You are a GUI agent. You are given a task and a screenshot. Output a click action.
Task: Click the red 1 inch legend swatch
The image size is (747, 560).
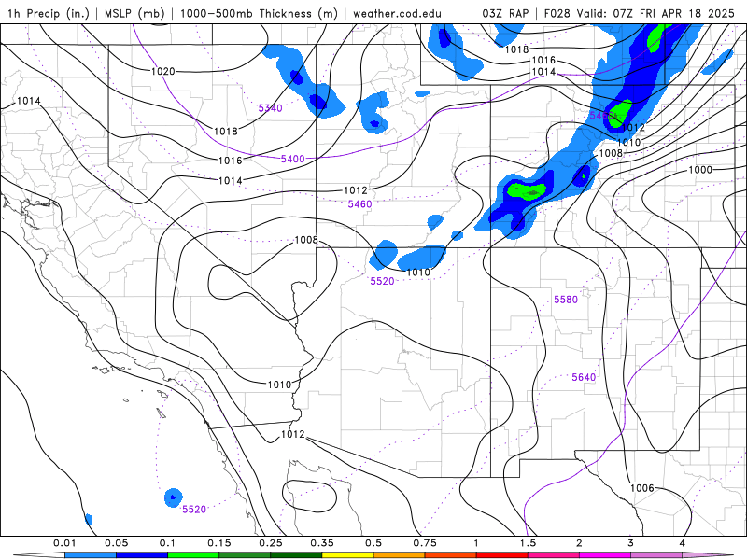pyautogui.click(x=502, y=555)
